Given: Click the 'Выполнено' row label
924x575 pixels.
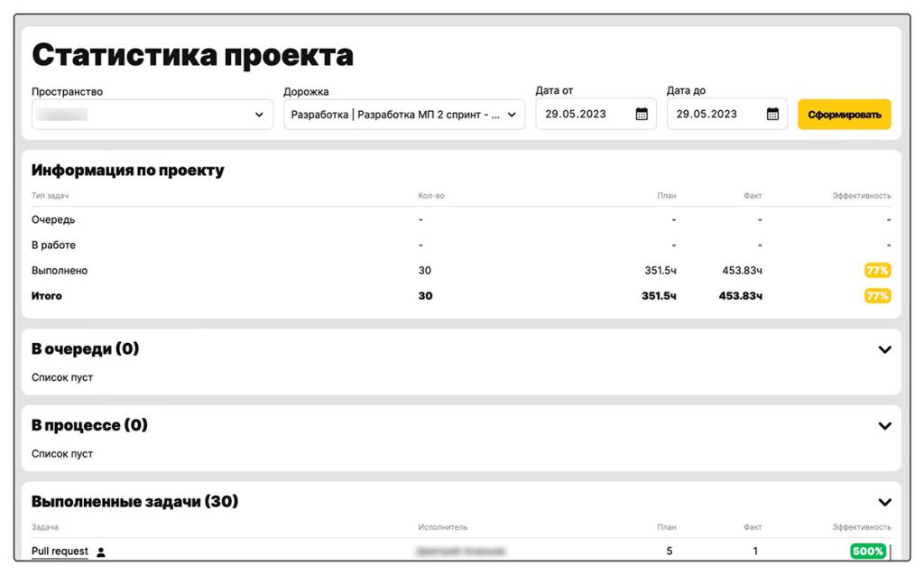Looking at the screenshot, I should [60, 271].
